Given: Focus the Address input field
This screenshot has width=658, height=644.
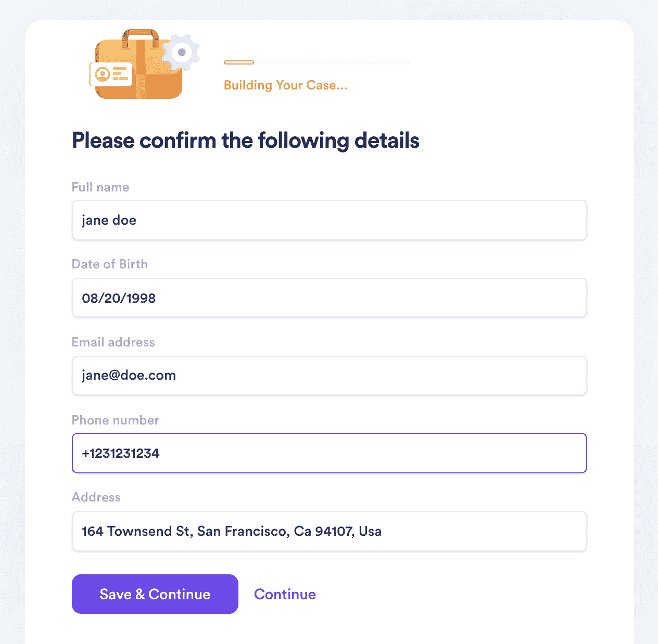Looking at the screenshot, I should [x=330, y=531].
